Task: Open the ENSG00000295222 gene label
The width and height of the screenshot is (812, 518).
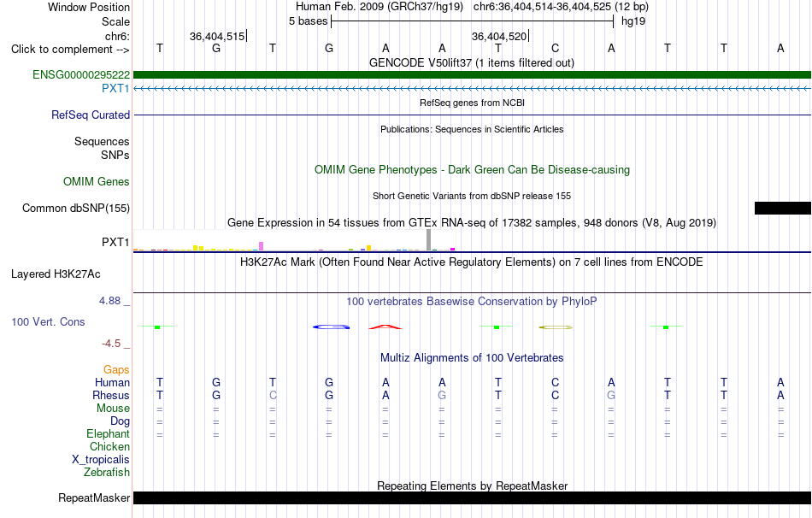Action: [x=81, y=74]
